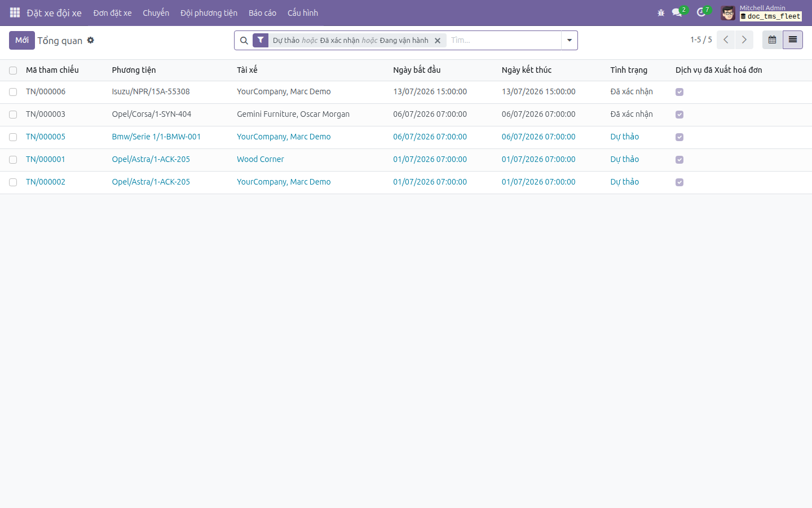Screen dimensions: 812x508
Task: Open the Báo cáo menu
Action: pos(262,12)
